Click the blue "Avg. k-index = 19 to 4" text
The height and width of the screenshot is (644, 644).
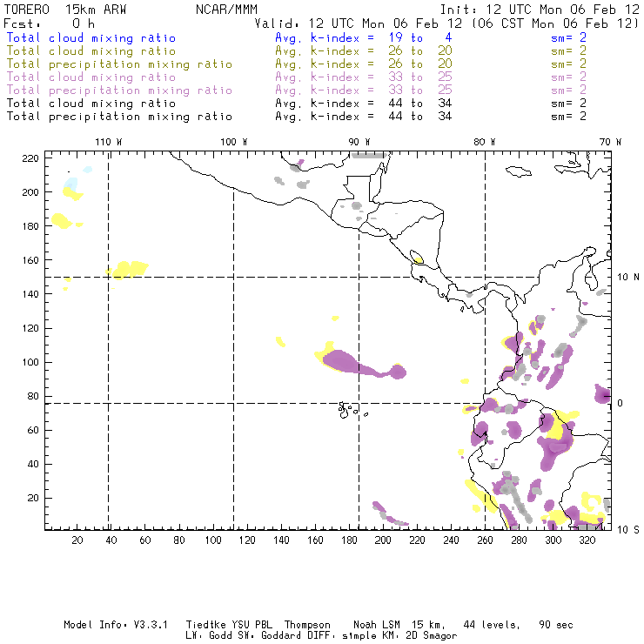(x=364, y=37)
